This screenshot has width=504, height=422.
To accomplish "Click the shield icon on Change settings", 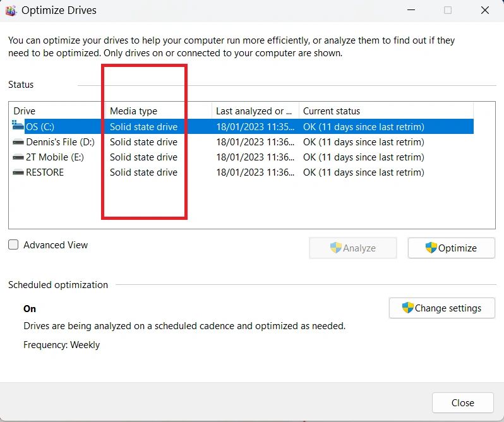I will 408,308.
